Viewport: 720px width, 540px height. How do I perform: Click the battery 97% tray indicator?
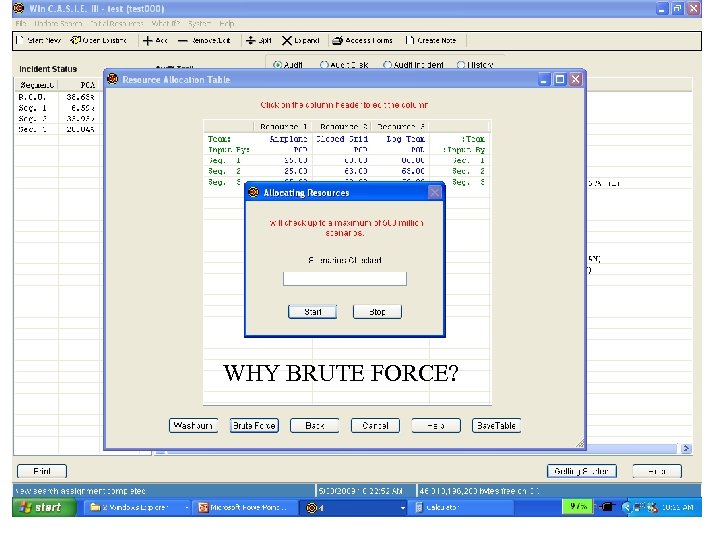pos(578,506)
